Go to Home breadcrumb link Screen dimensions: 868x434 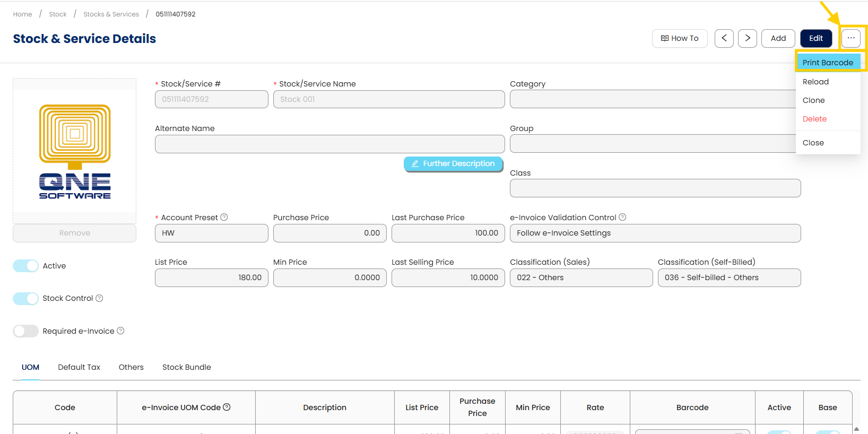pyautogui.click(x=22, y=14)
